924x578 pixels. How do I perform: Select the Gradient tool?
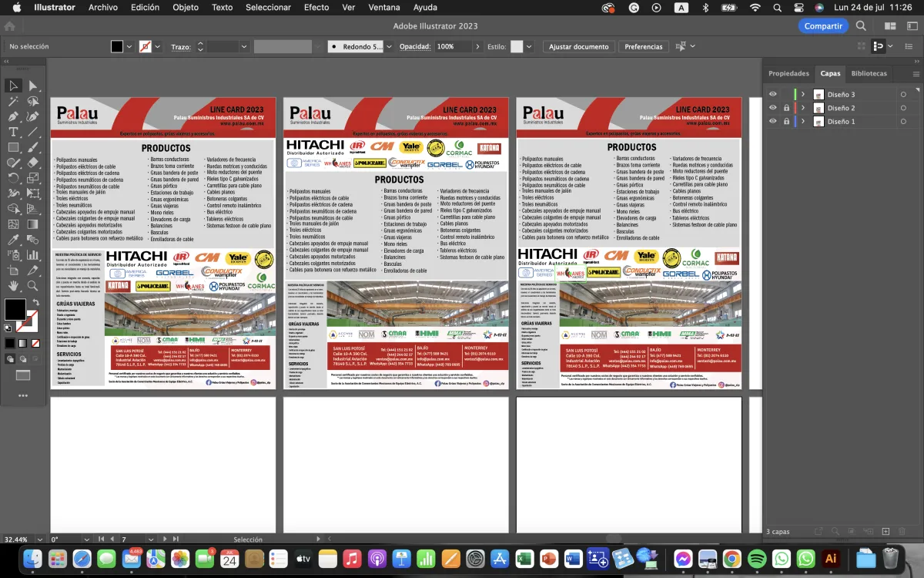[x=33, y=224]
